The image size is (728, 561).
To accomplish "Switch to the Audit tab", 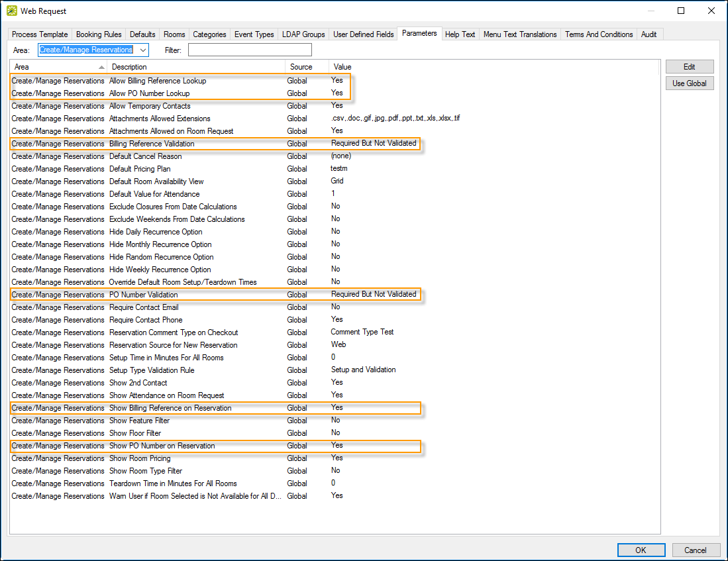I will 649,34.
